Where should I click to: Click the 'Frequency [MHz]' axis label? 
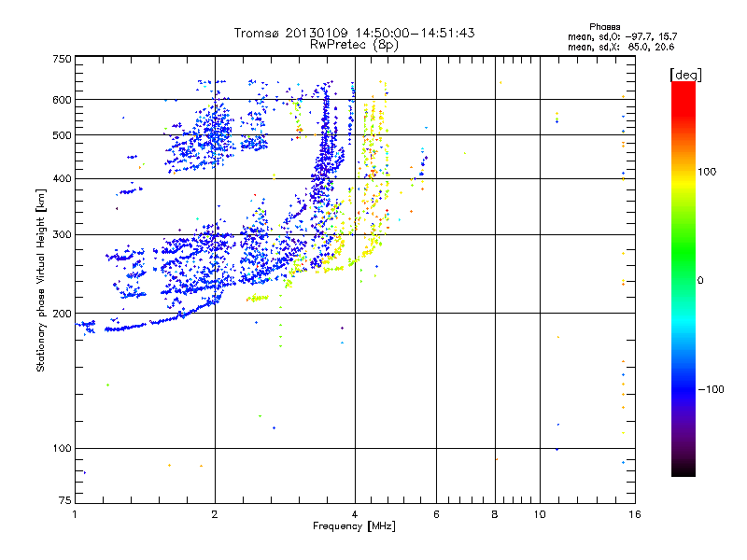coord(354,526)
